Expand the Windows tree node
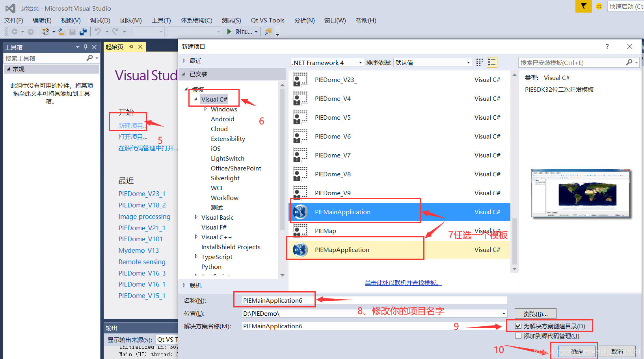 tap(205, 109)
